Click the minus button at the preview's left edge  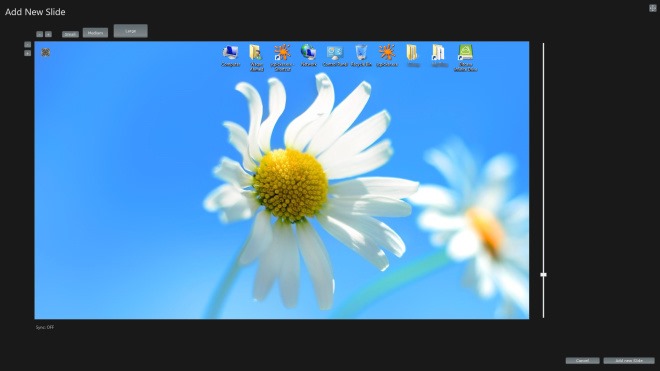point(27,44)
